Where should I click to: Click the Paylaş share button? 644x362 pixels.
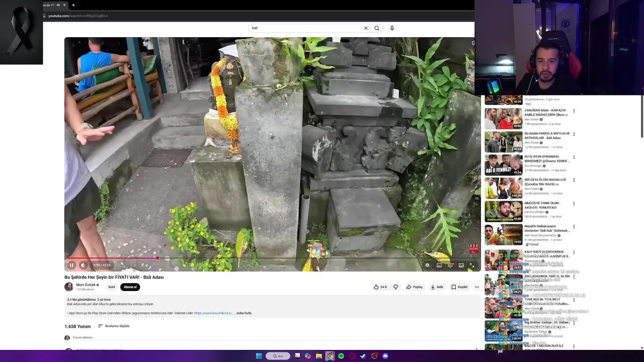414,287
